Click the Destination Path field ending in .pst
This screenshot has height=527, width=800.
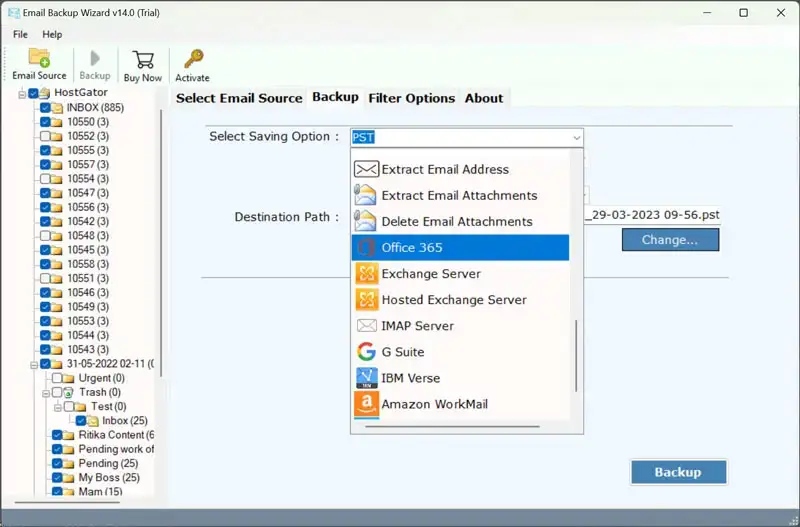coord(653,215)
